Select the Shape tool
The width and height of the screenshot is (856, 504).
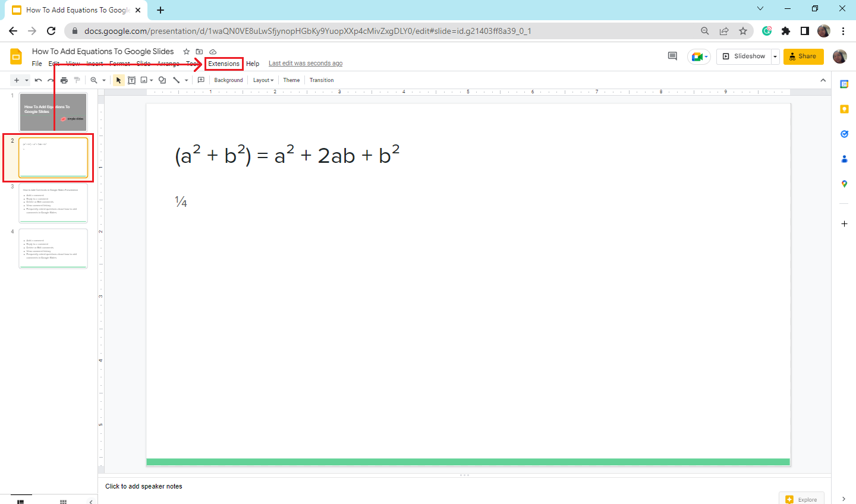(x=160, y=80)
